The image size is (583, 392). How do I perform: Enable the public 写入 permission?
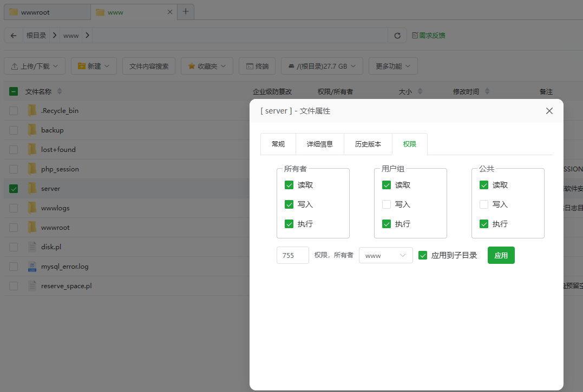(x=484, y=204)
